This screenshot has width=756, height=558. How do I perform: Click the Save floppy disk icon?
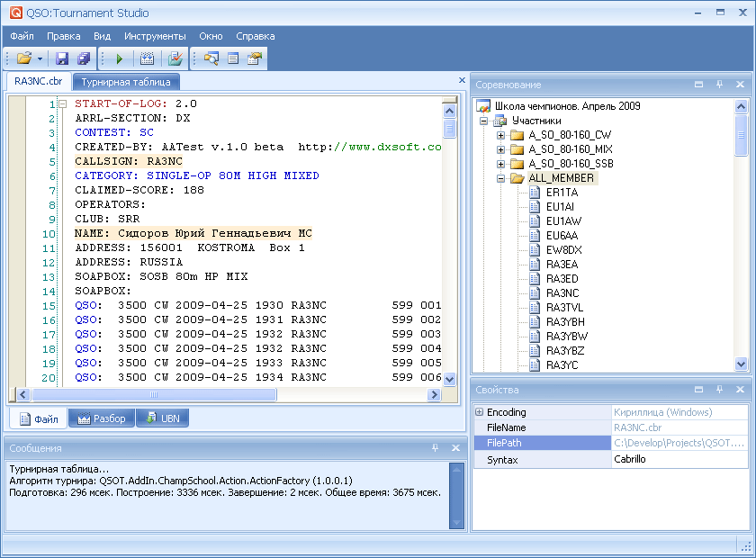coord(62,58)
